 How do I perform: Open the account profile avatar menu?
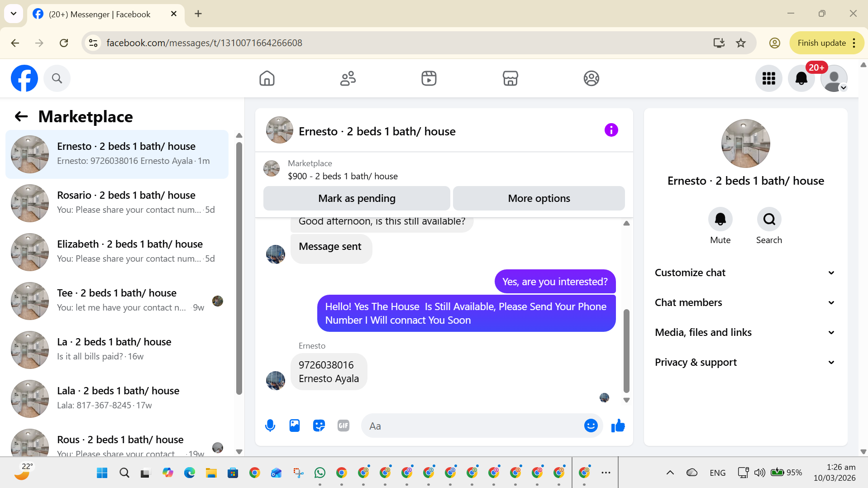834,78
